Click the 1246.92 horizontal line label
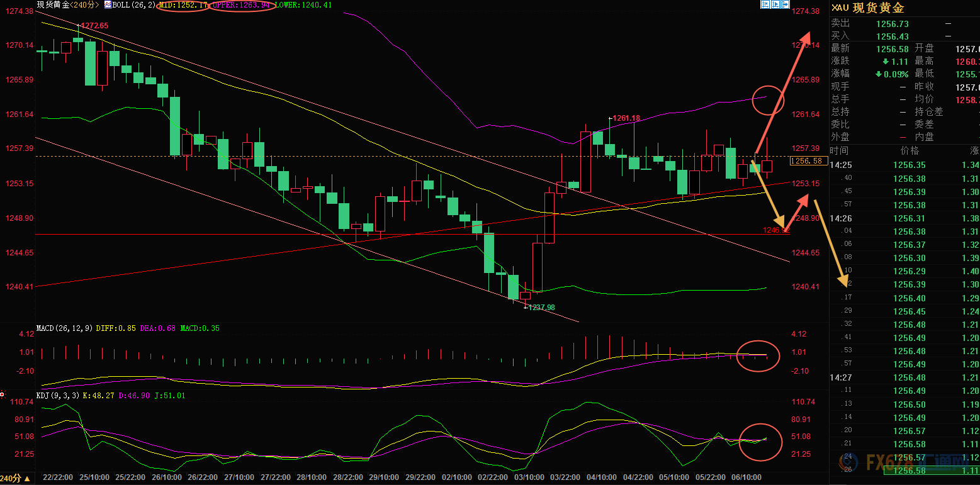The height and width of the screenshot is (485, 980). (x=775, y=231)
